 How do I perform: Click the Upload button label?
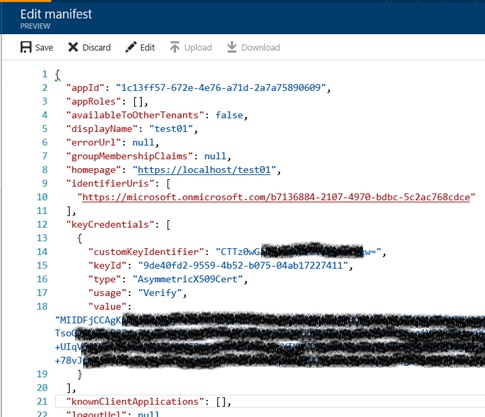198,48
